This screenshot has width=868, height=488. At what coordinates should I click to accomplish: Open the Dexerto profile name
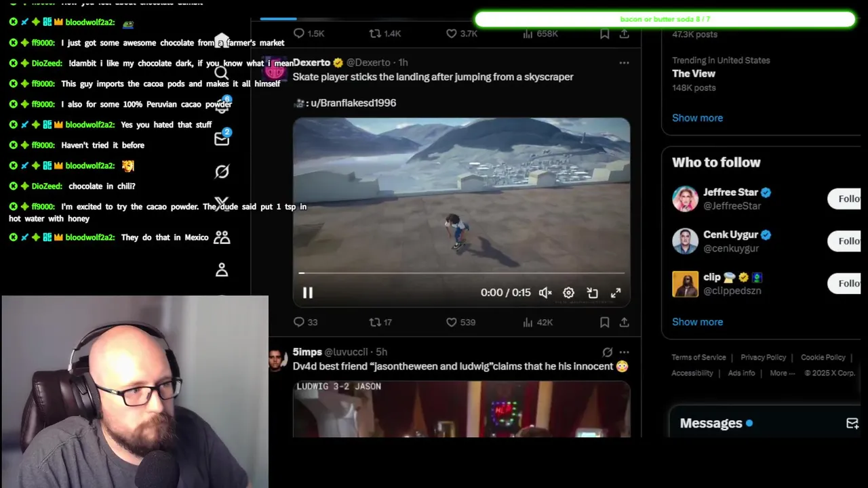[x=311, y=62]
